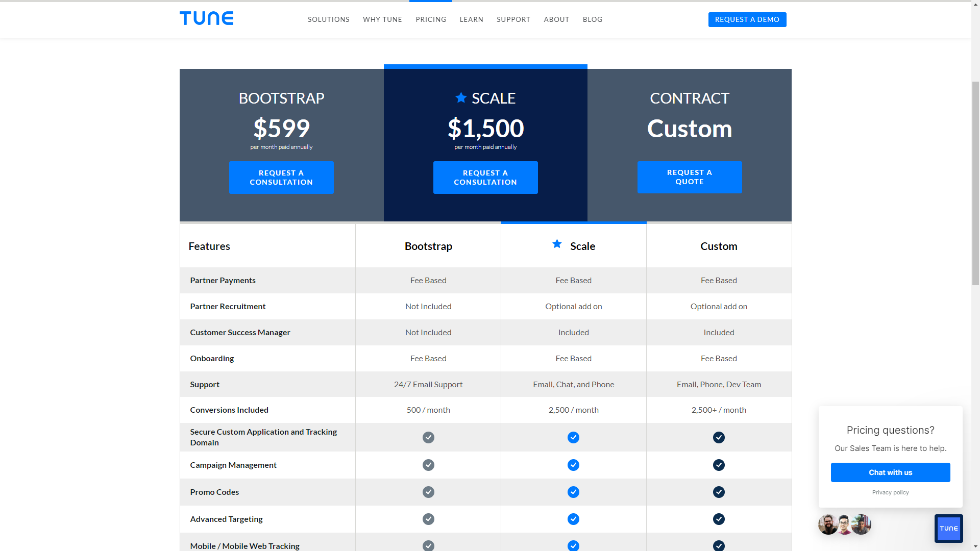Viewport: 980px width, 551px height.
Task: Click the '24/7 Email Support' cell
Action: [x=428, y=384]
